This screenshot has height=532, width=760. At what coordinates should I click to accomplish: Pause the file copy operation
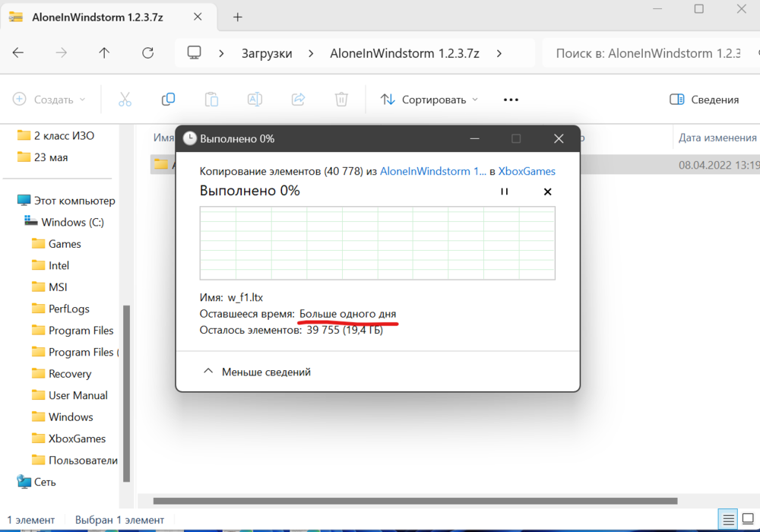(x=504, y=192)
